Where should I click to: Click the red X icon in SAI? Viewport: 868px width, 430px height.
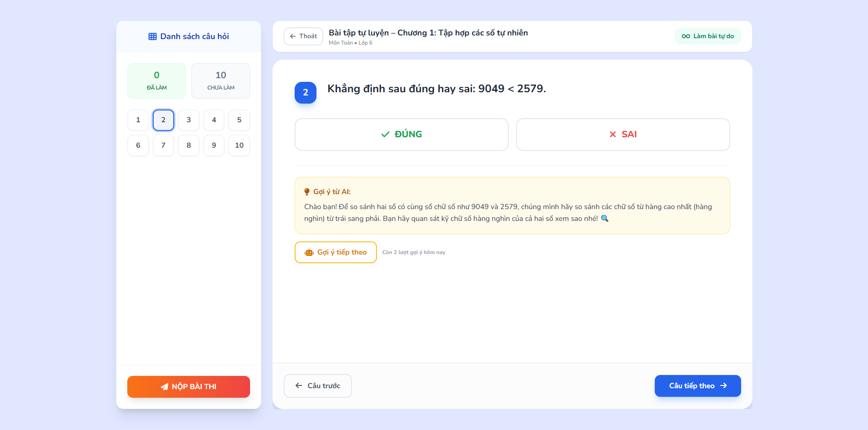click(613, 135)
